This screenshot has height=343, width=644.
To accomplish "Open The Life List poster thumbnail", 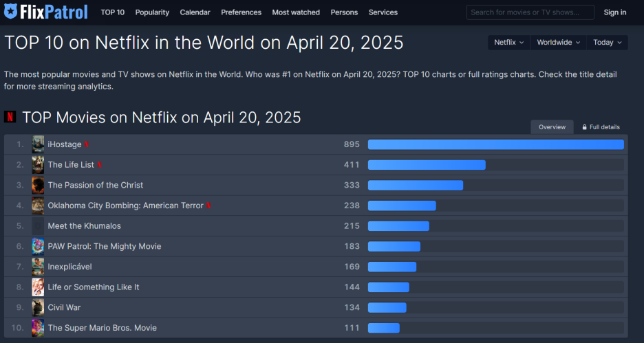I will coord(38,164).
